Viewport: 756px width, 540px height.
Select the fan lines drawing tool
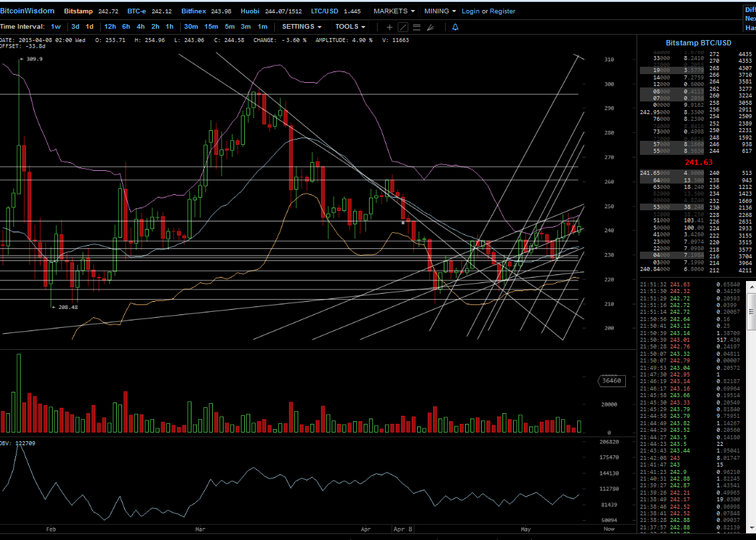coord(430,27)
